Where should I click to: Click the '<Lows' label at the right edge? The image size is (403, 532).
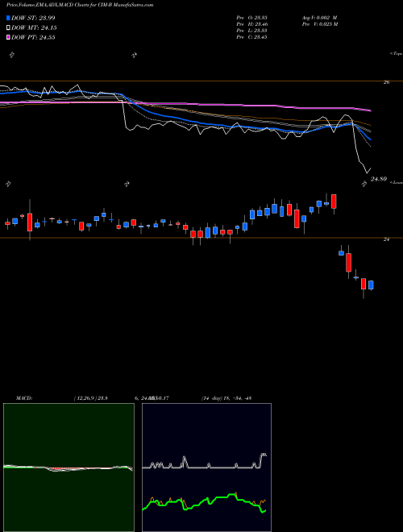click(397, 182)
